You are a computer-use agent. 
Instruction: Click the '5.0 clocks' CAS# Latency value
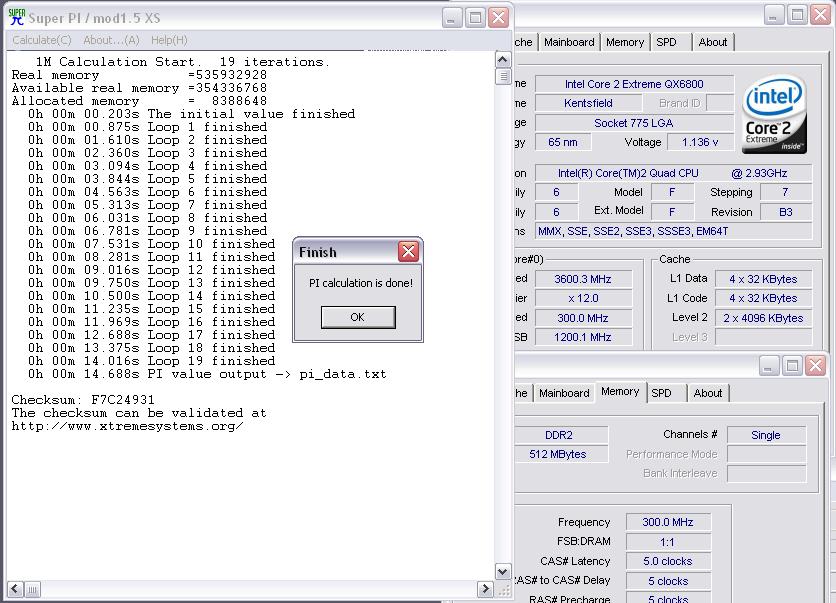click(x=668, y=561)
